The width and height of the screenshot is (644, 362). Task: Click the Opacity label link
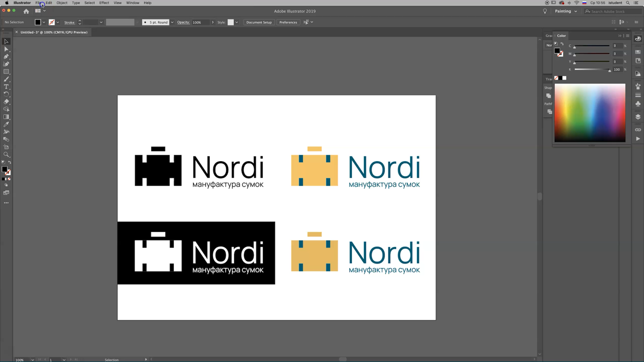pos(183,22)
